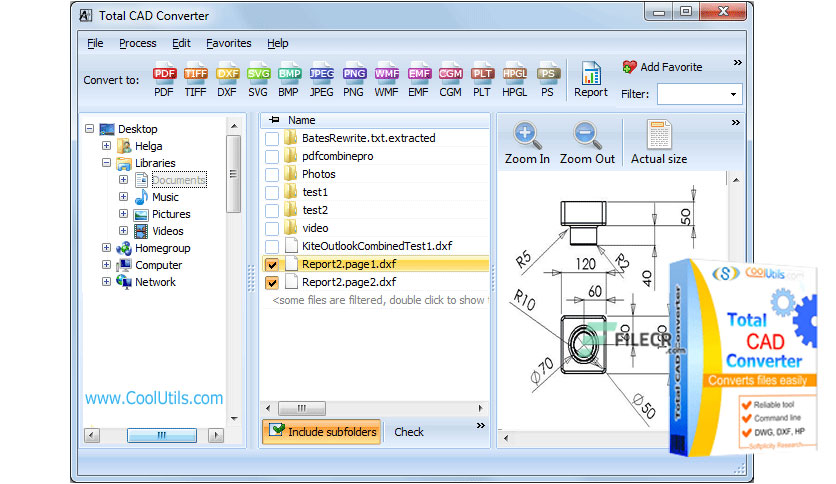The image size is (836, 484).
Task: Visit www.CoolUtils.com link
Action: click(x=154, y=398)
